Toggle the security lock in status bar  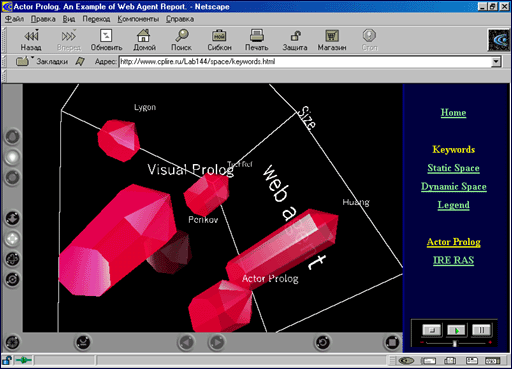[x=7, y=360]
